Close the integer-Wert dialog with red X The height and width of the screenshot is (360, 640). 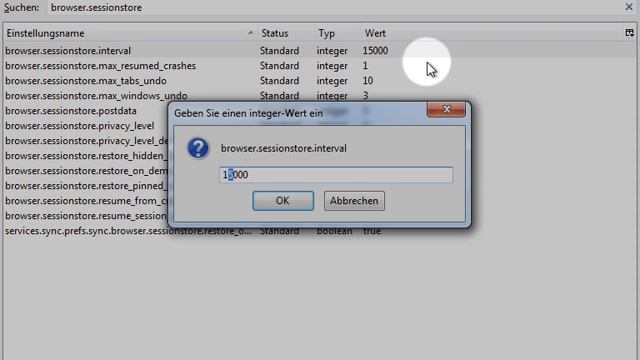(x=446, y=109)
